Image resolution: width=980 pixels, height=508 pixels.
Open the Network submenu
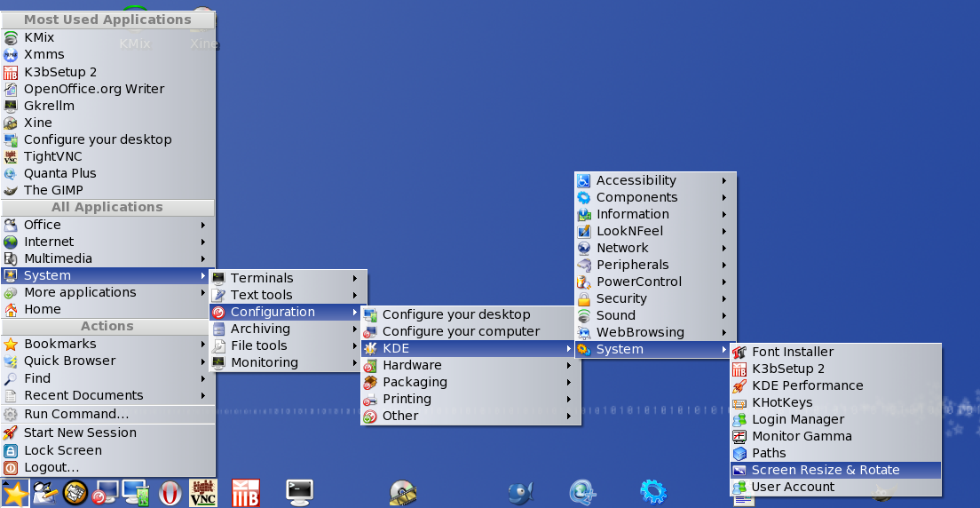coord(655,248)
